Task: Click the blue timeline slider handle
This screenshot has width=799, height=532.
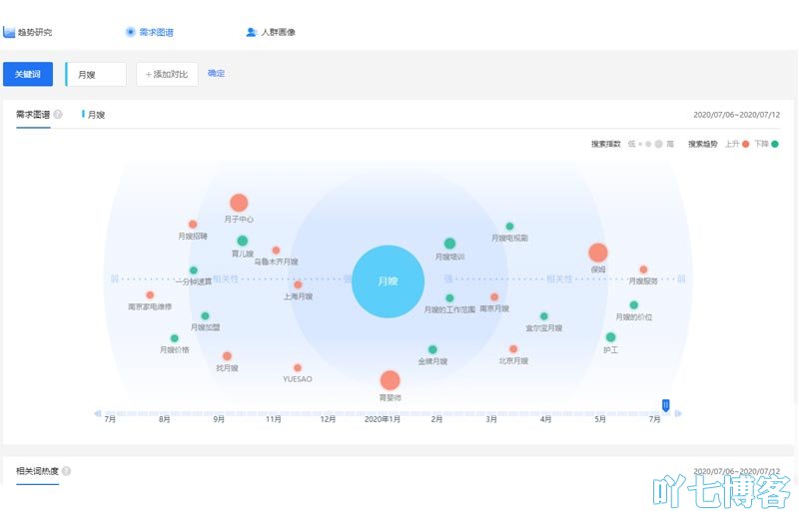Action: point(666,404)
